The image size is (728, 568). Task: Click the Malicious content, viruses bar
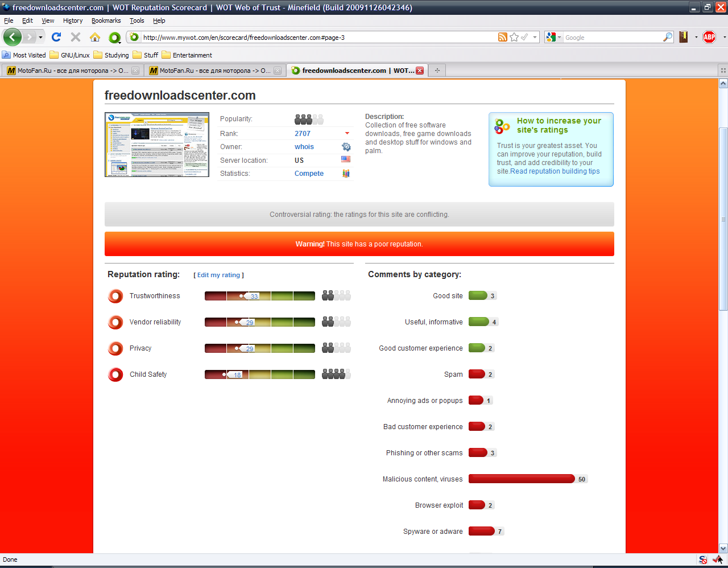click(522, 479)
